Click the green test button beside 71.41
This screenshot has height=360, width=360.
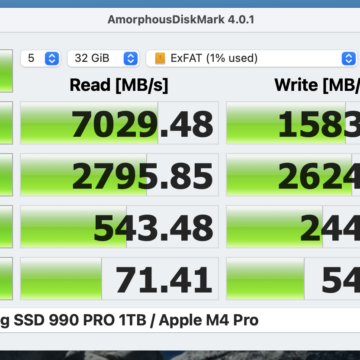coord(6,279)
